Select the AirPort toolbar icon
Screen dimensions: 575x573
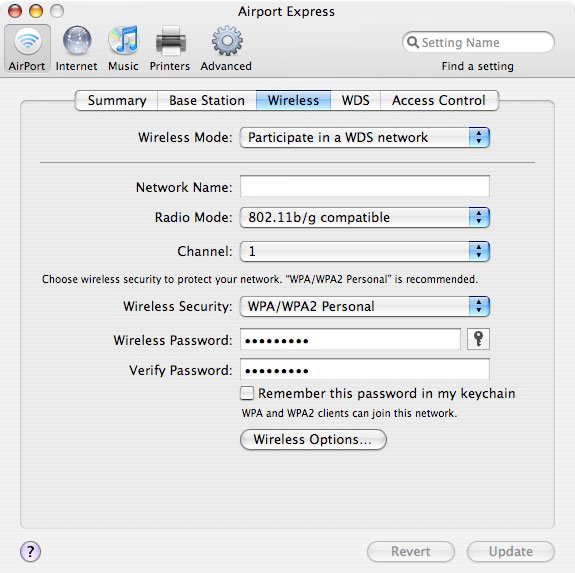coord(27,48)
